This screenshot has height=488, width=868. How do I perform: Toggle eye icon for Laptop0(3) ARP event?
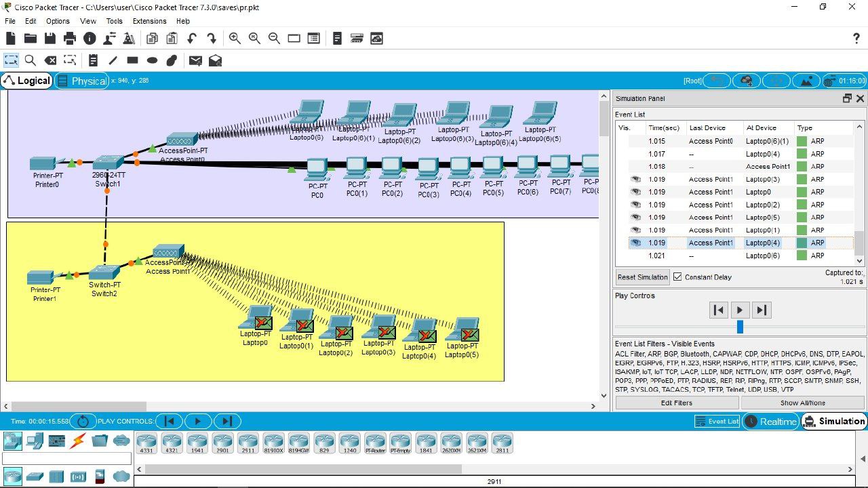[x=636, y=180]
